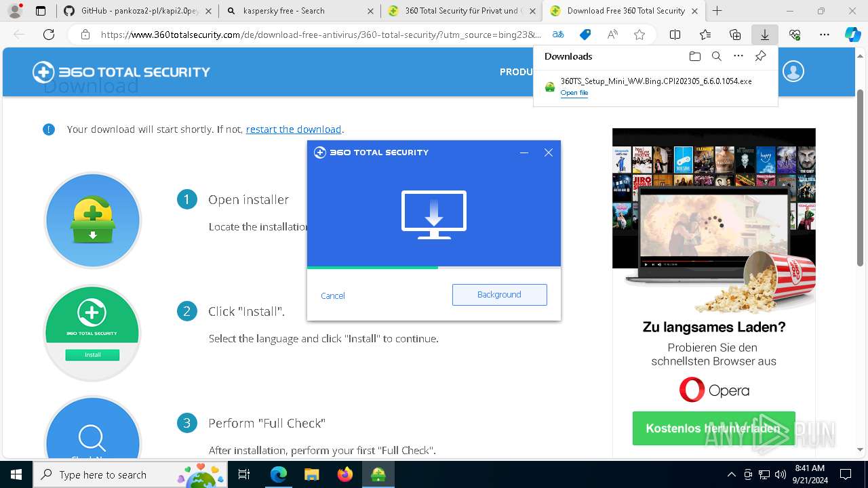Click the address bar URL field
Viewport: 868px width, 488px height.
click(321, 35)
